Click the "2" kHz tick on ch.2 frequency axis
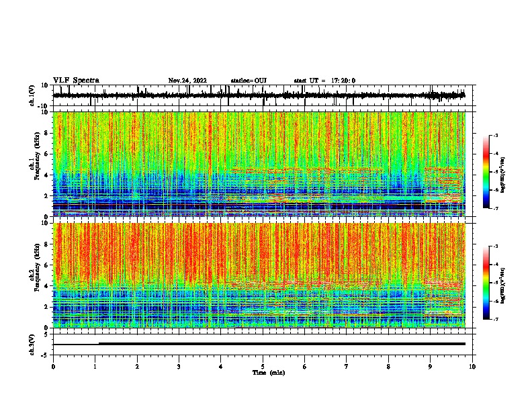The image size is (532, 411). tap(46, 307)
